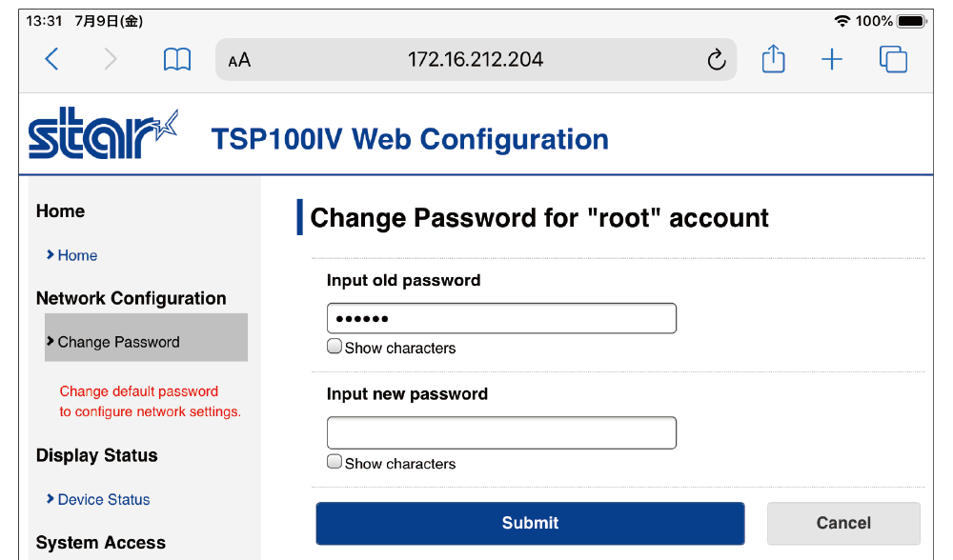
Task: Focus the new password input field
Action: (x=501, y=432)
